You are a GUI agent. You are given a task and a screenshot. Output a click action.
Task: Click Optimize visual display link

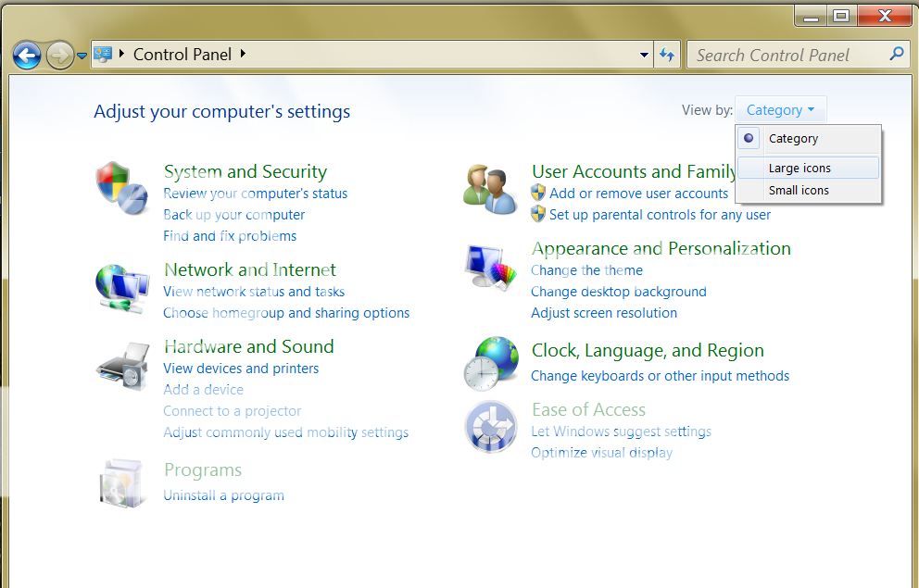click(601, 453)
